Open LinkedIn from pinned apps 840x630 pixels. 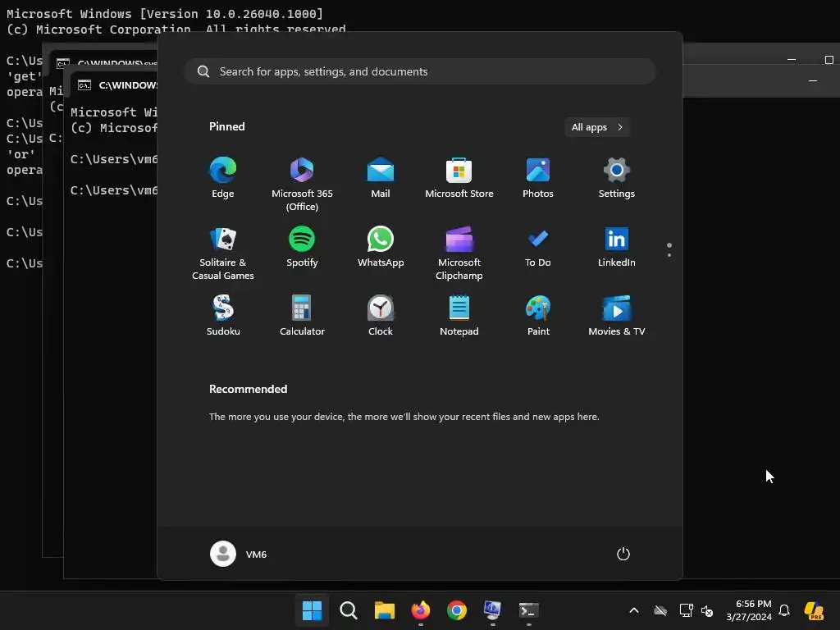pos(617,247)
